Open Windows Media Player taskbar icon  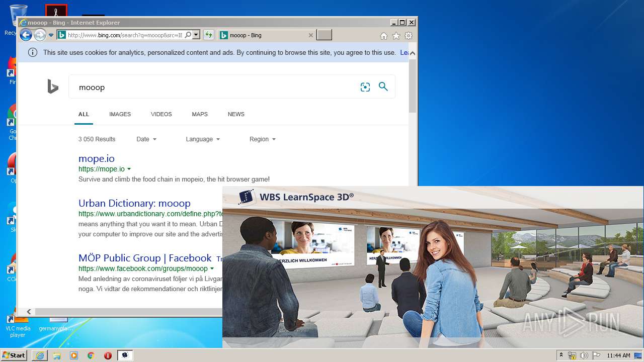tap(74, 355)
